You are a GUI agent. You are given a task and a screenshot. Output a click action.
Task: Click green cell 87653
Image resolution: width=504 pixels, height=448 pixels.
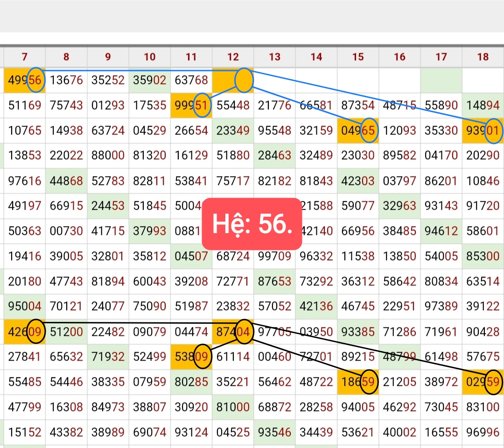[274, 281]
